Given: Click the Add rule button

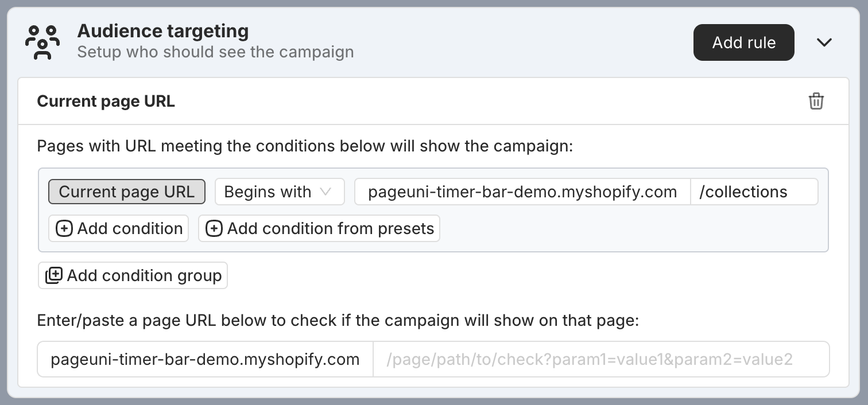Looking at the screenshot, I should pyautogui.click(x=744, y=42).
